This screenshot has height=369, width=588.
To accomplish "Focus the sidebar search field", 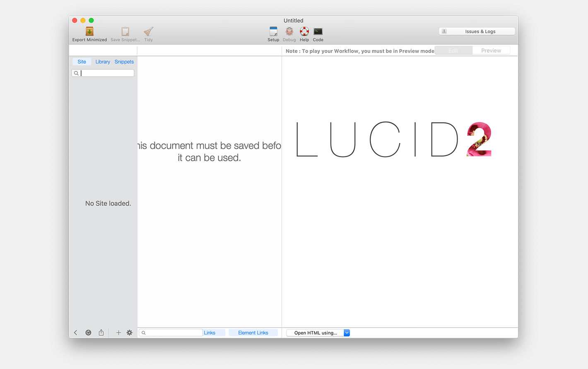I will tap(103, 73).
